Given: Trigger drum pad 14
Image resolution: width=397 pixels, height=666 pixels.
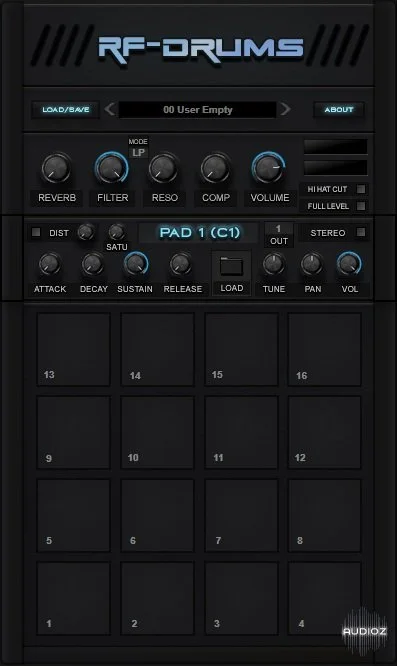Looking at the screenshot, I should point(157,350).
